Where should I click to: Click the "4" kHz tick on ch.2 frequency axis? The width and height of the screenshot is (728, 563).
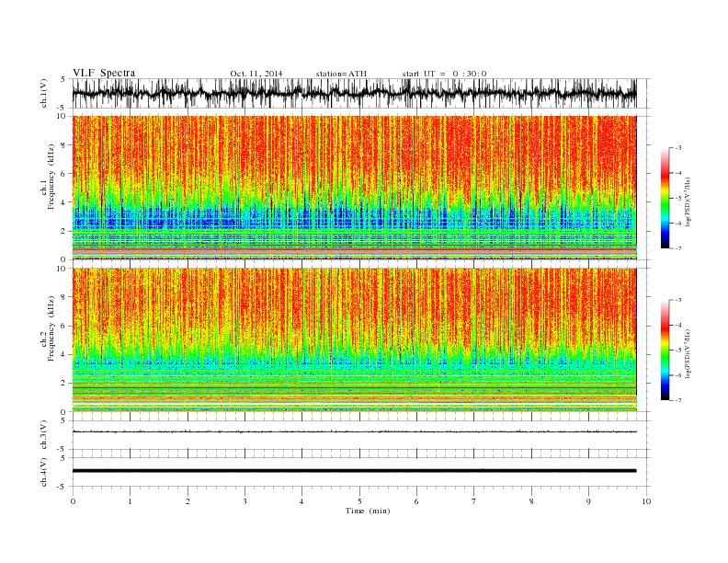64,355
